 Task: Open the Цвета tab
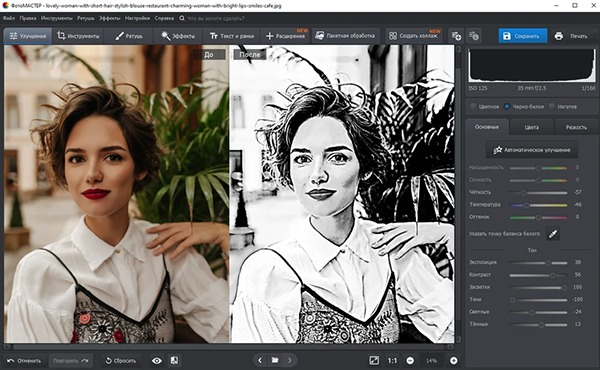532,127
